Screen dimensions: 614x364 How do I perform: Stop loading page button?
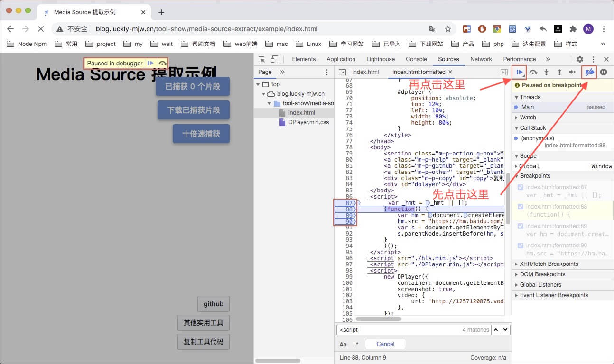[x=41, y=29]
